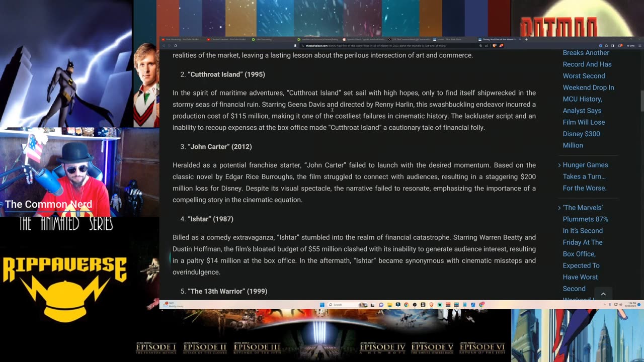644x362 pixels.
Task: Open the 'Live Streaming - YouTube Studio' tab
Action: click(181, 39)
